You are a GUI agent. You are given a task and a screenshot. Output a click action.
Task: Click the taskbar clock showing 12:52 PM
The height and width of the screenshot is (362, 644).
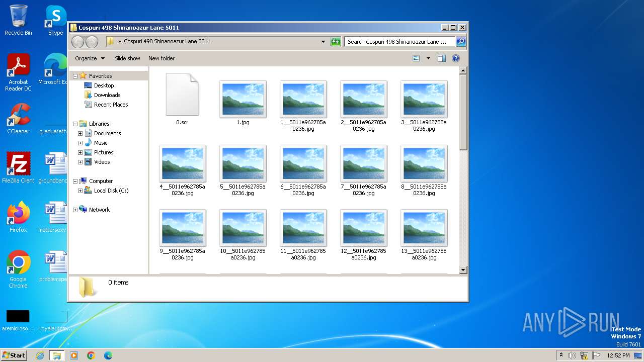[x=618, y=355]
